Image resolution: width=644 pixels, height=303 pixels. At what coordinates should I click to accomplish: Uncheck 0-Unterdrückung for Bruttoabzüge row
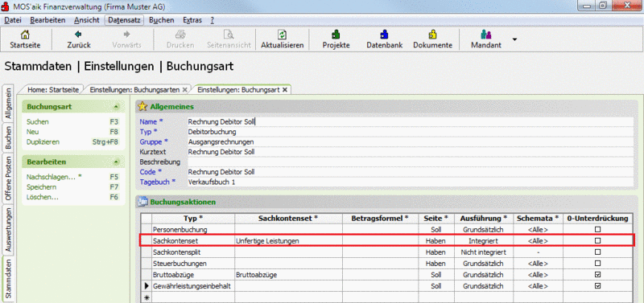click(597, 274)
